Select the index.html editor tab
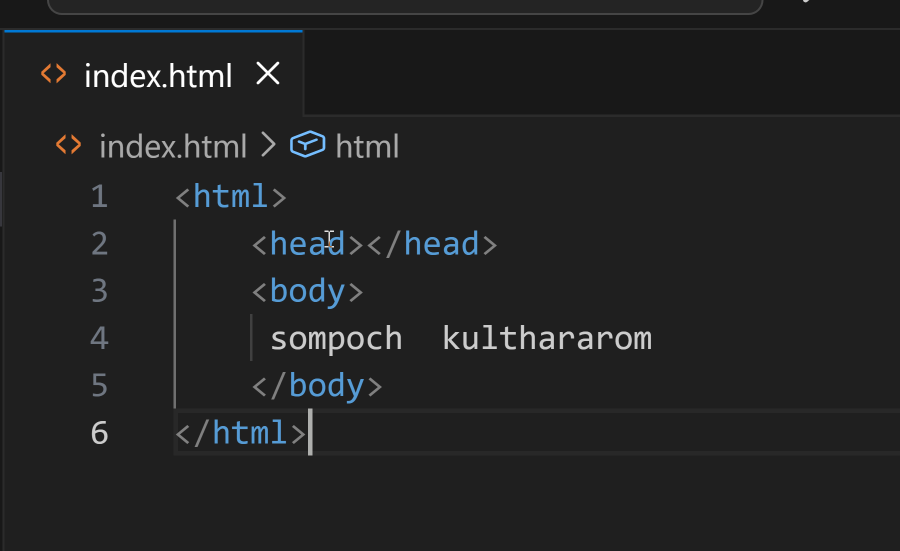 click(157, 75)
